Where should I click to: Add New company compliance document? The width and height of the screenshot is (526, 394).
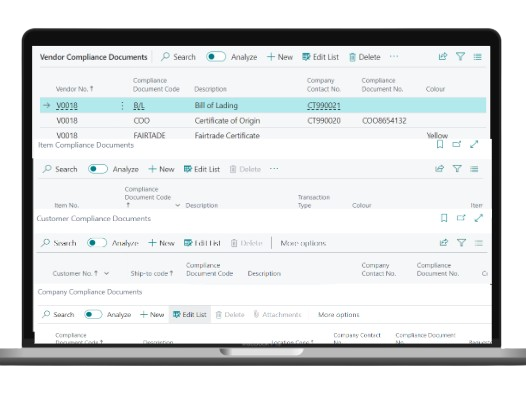[152, 315]
